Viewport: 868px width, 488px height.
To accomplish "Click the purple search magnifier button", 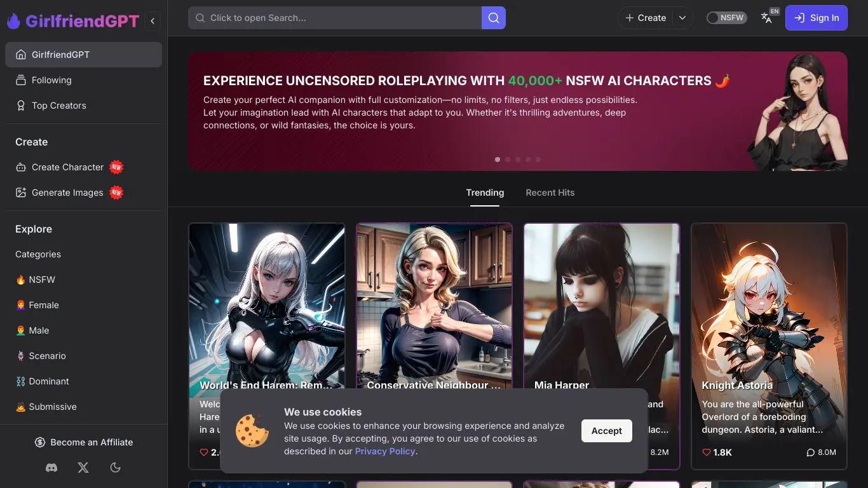I will [x=494, y=18].
